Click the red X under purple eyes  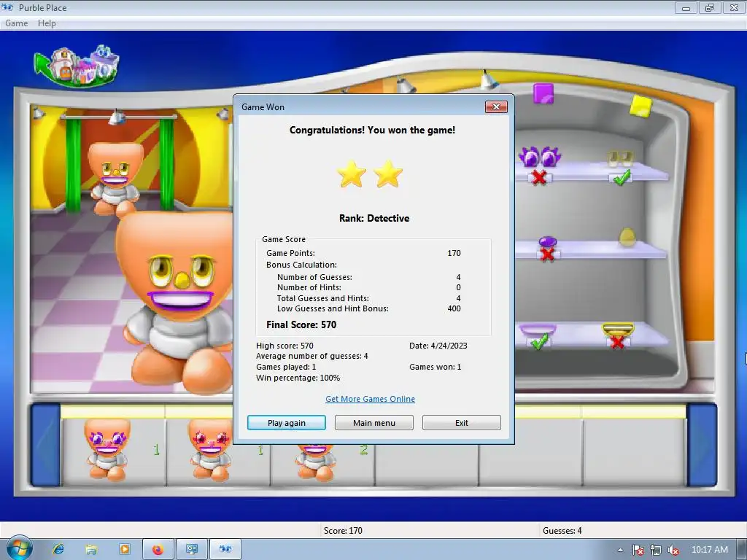539,178
